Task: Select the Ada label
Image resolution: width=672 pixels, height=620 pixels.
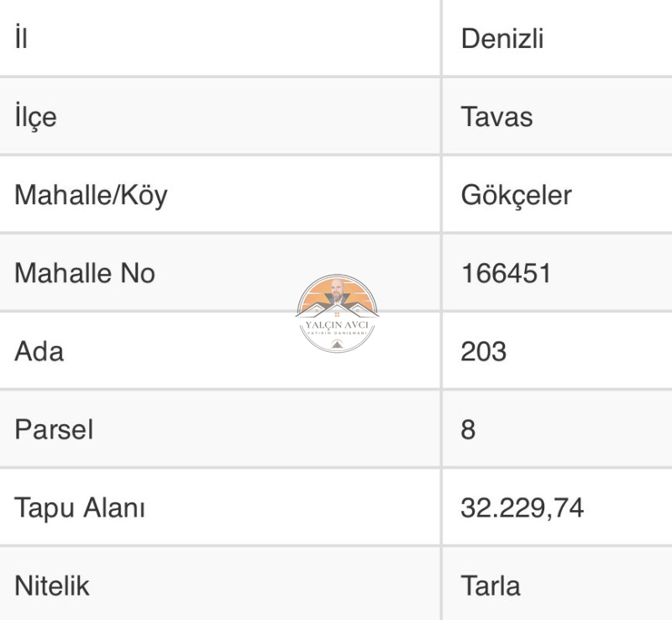Action: point(39,352)
